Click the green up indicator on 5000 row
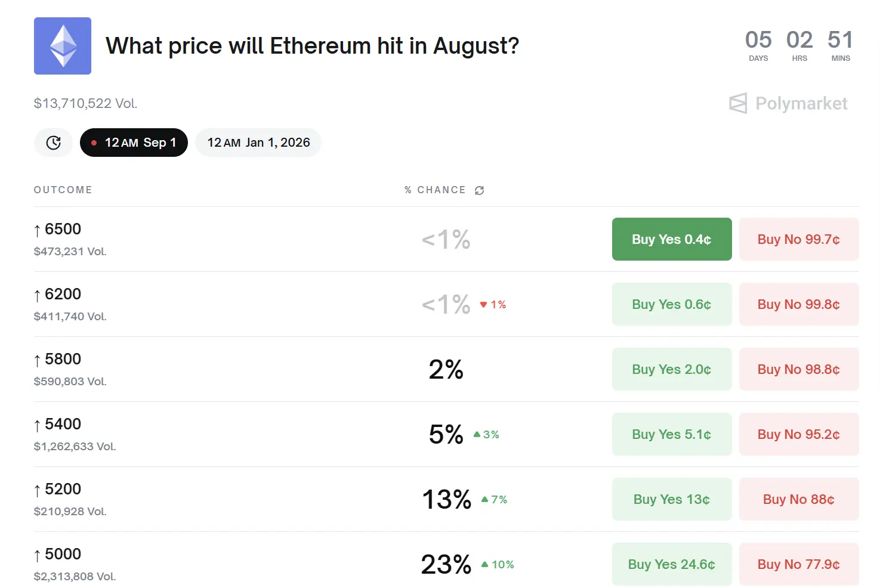 point(498,565)
